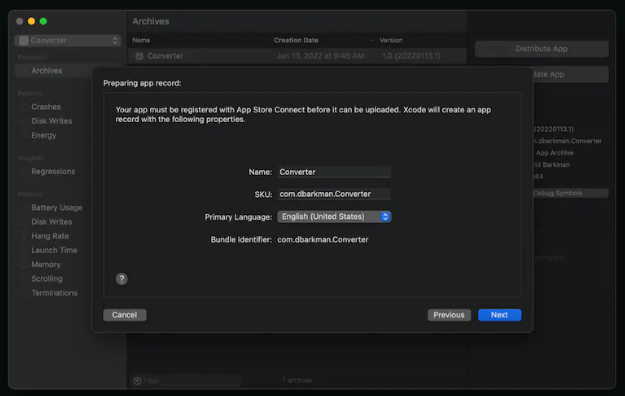
Task: Open Crashes reports in the sidebar
Action: (x=46, y=107)
